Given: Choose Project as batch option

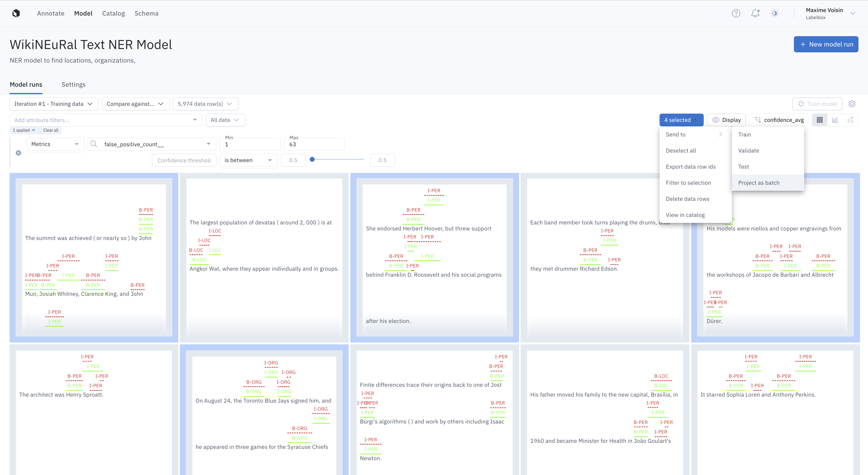Looking at the screenshot, I should point(768,183).
